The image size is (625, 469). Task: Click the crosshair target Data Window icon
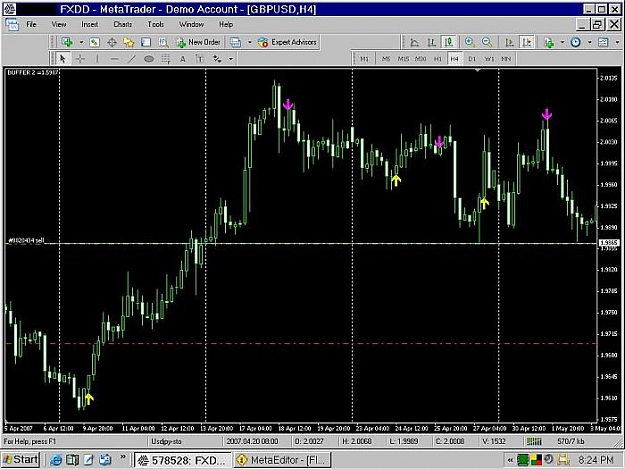pos(112,42)
